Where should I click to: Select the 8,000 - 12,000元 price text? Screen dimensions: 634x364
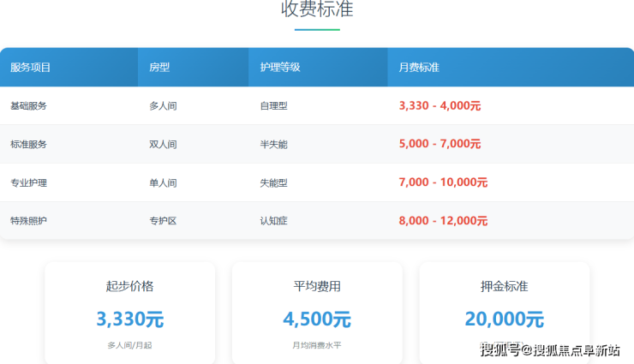click(x=443, y=221)
